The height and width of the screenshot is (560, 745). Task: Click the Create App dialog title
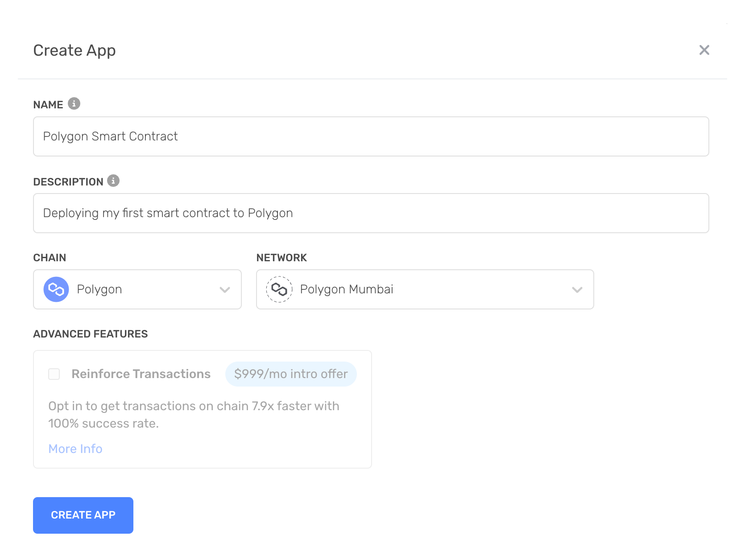[74, 50]
